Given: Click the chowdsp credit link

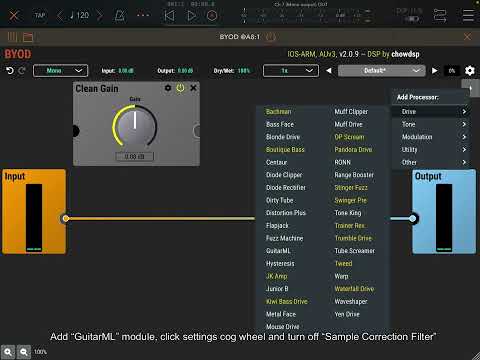Looking at the screenshot, I should click(x=405, y=54).
